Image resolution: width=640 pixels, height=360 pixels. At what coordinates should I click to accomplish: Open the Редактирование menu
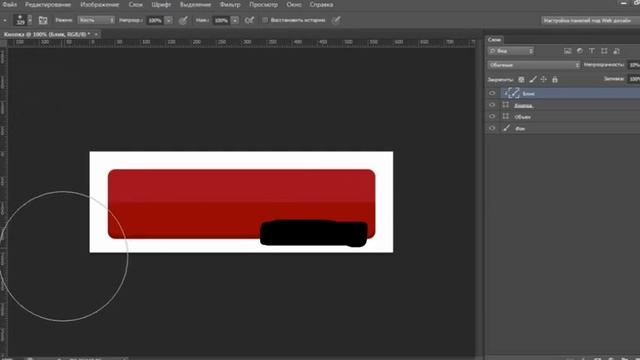pos(48,4)
